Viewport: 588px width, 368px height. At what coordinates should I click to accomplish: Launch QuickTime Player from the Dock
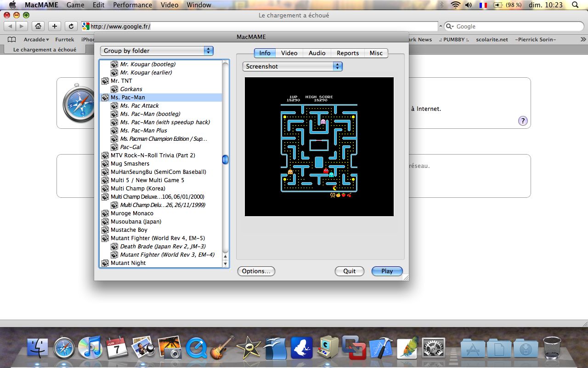[x=197, y=348]
